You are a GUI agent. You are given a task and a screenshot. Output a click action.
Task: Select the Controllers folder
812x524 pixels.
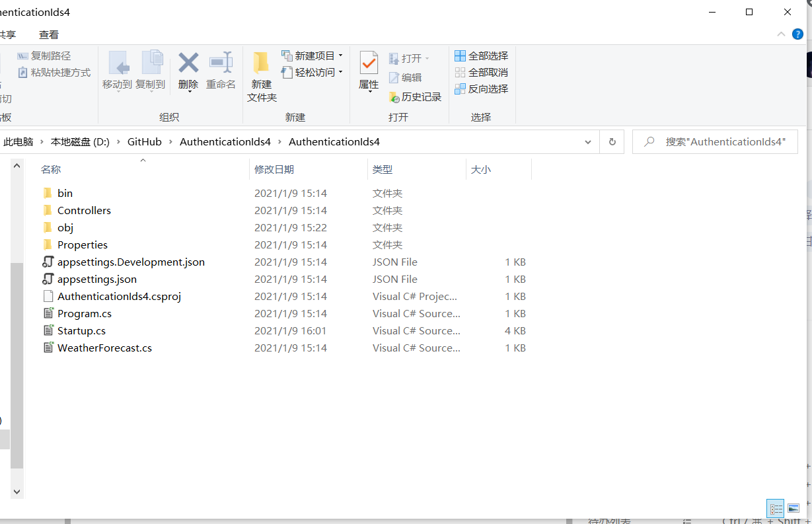(x=84, y=210)
